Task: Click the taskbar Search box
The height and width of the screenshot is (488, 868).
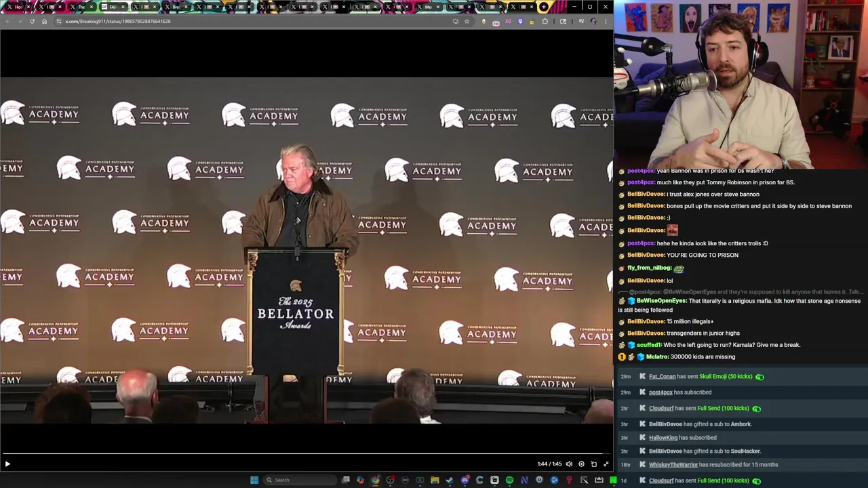Action: point(300,480)
